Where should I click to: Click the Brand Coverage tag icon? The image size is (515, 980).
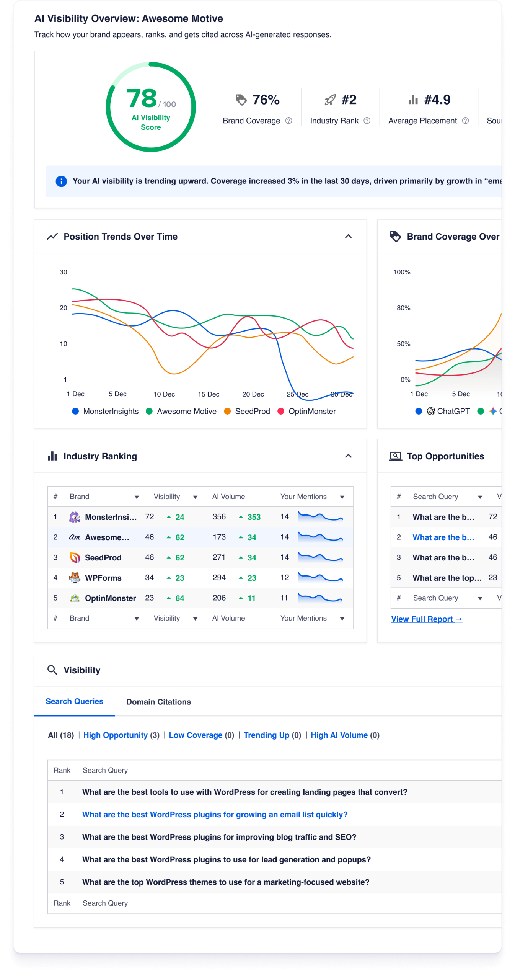(241, 100)
